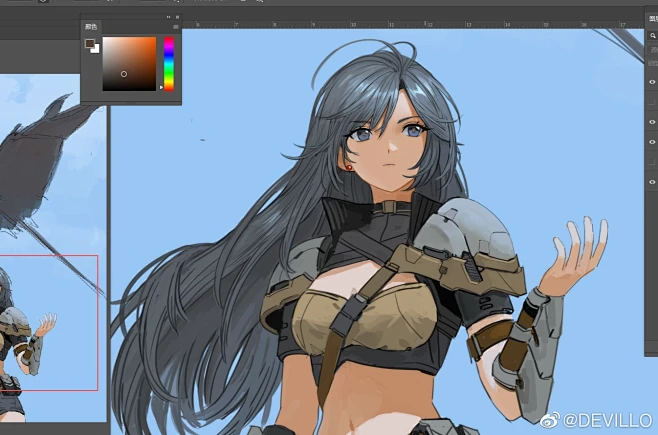Click the search icon in the layers panel

coord(652,35)
